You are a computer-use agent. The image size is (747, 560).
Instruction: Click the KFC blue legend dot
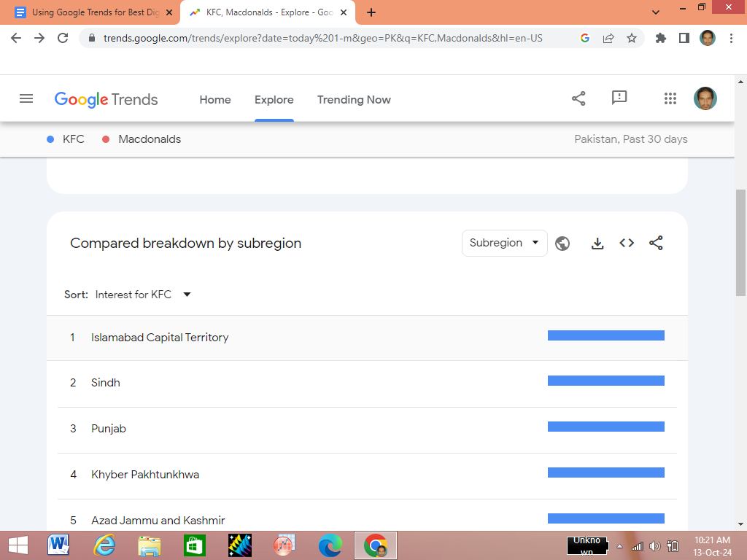coord(50,139)
